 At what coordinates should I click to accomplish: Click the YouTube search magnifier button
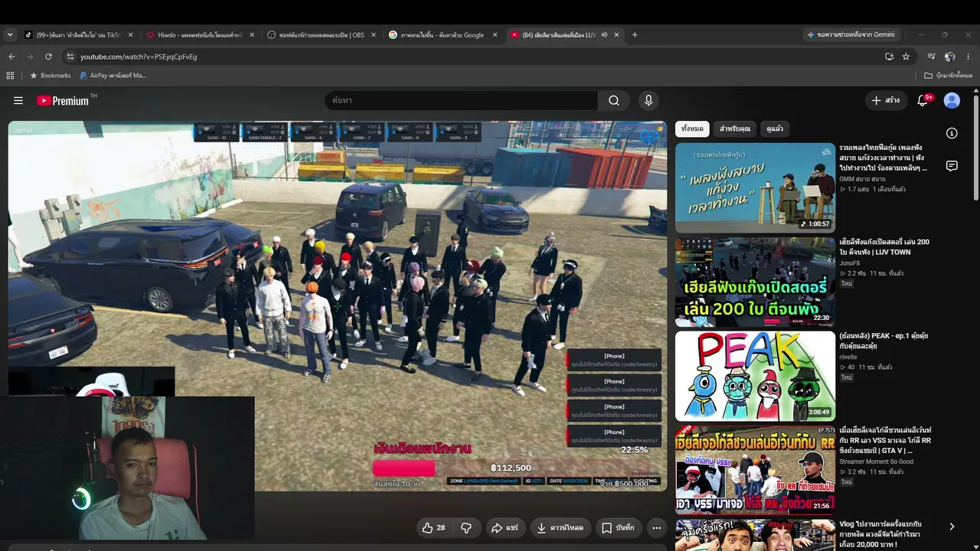614,100
